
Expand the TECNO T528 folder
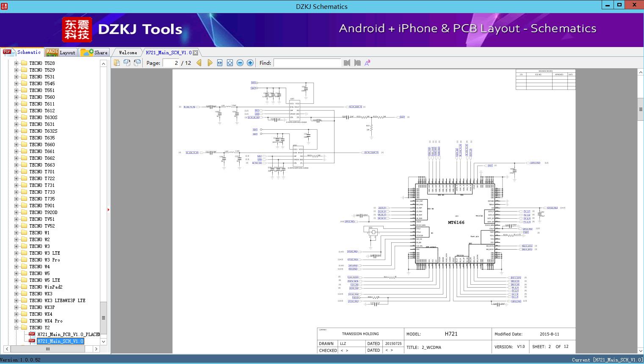tap(17, 63)
